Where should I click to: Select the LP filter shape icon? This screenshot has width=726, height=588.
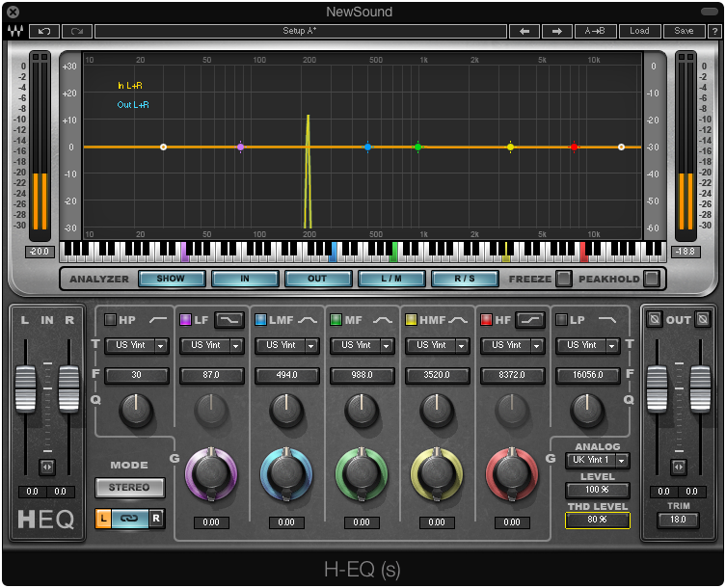[607, 320]
